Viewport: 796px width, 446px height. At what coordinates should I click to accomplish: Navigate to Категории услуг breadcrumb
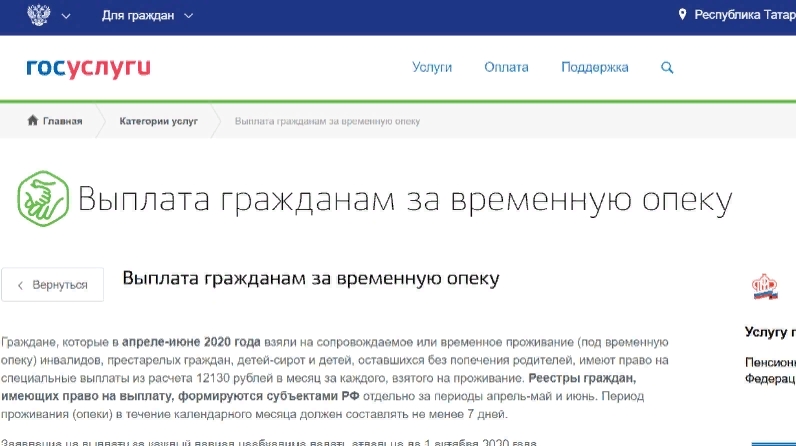tap(158, 121)
